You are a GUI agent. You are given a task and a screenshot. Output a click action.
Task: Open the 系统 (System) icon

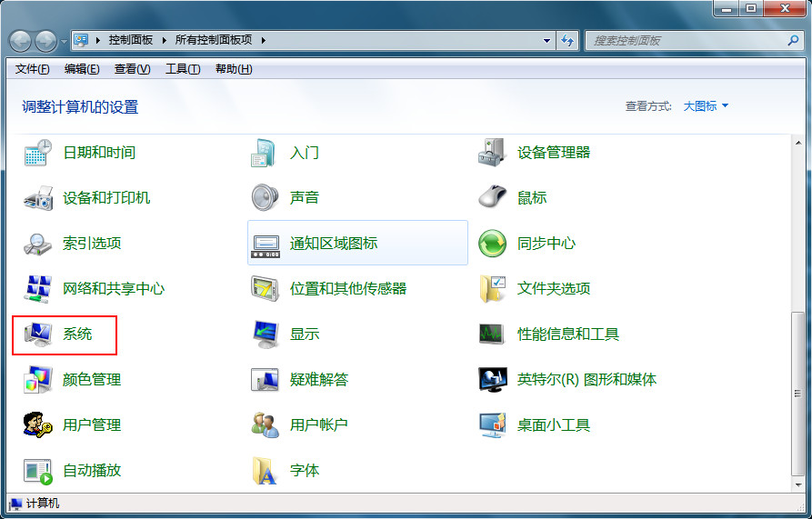pyautogui.click(x=38, y=334)
